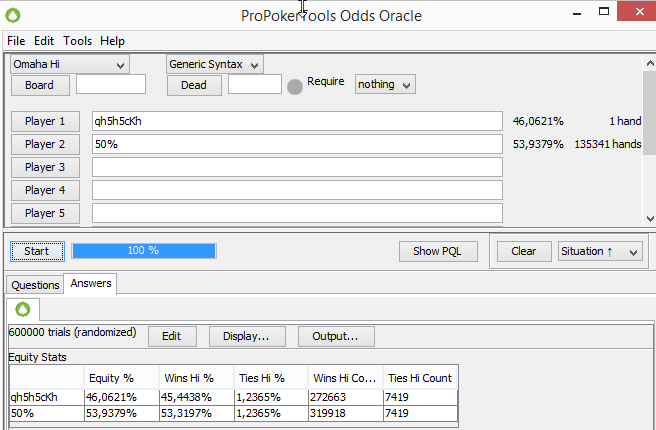This screenshot has height=430, width=656.
Task: Click the qh5h5cKh row label in table
Action: coord(47,397)
